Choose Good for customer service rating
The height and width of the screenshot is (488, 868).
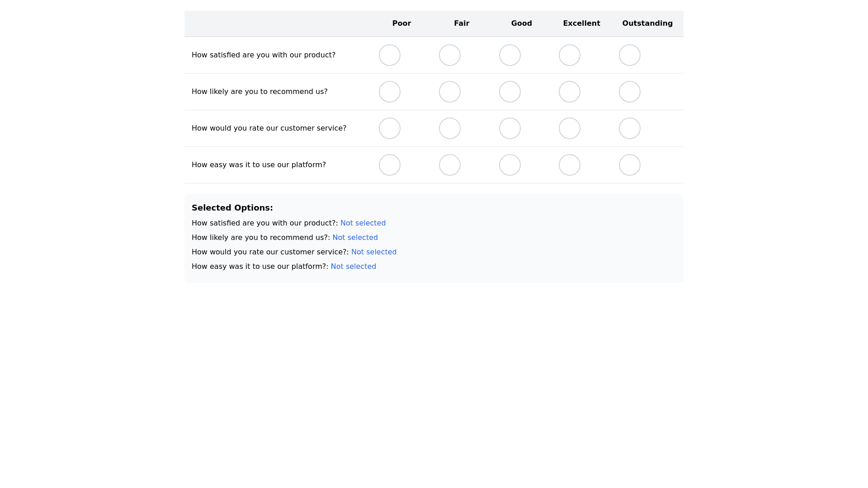pyautogui.click(x=510, y=128)
